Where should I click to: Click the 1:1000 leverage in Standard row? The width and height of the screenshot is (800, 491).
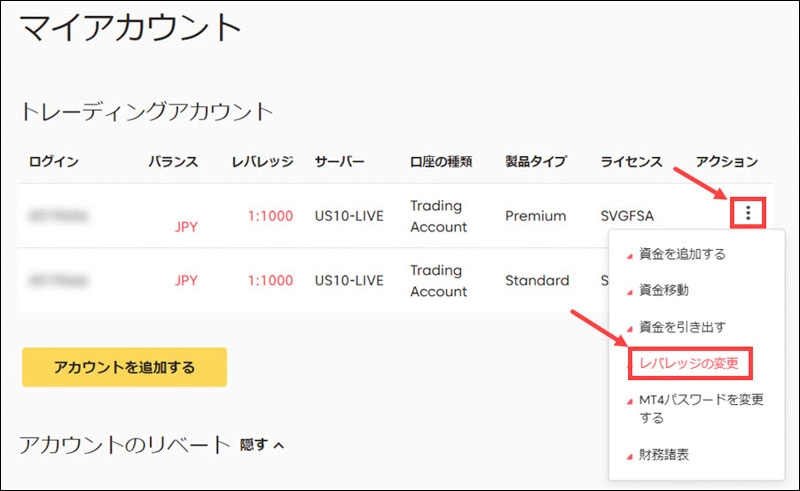[x=262, y=281]
